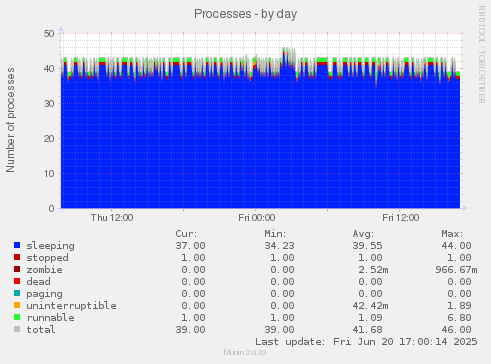Click the y-axis tick label 30
Screen dimensions: 491x364
[49, 103]
